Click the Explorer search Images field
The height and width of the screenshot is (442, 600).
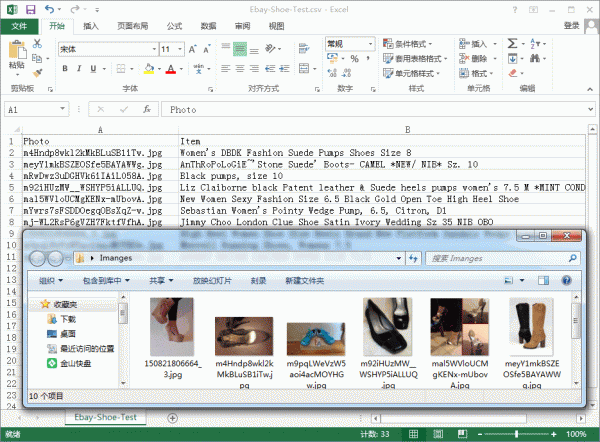point(503,258)
